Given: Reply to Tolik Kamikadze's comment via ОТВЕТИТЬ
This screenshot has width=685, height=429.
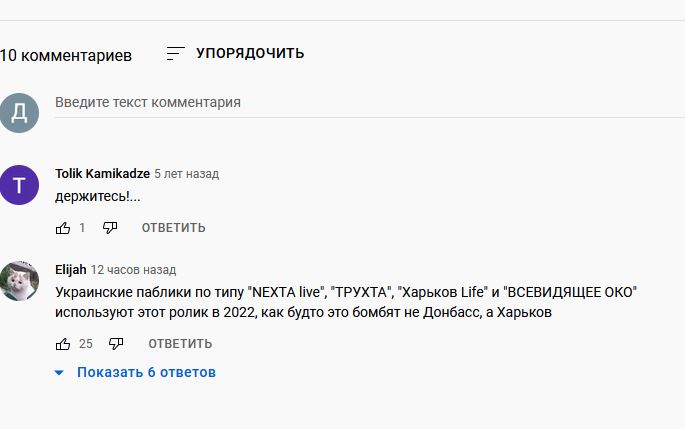Looking at the screenshot, I should (x=173, y=228).
